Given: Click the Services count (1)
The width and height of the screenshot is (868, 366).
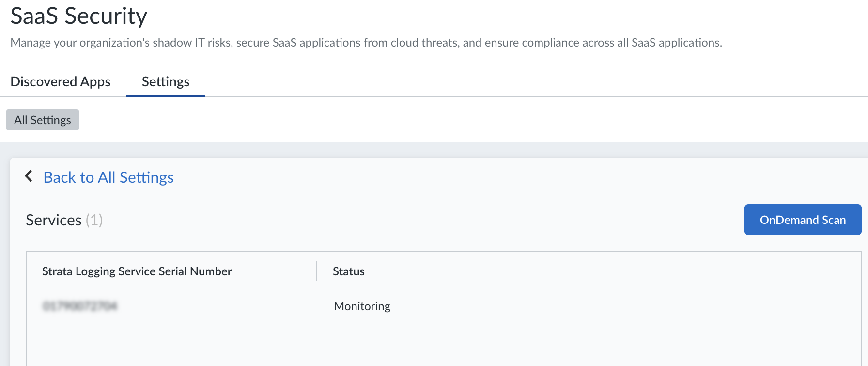Looking at the screenshot, I should [x=94, y=220].
